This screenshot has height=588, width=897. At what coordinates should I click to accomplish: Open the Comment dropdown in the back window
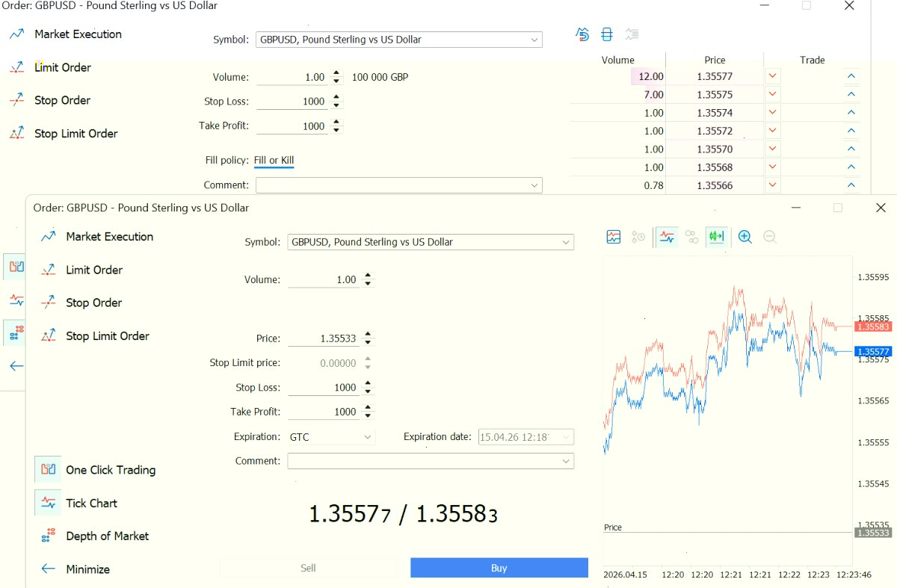399,185
